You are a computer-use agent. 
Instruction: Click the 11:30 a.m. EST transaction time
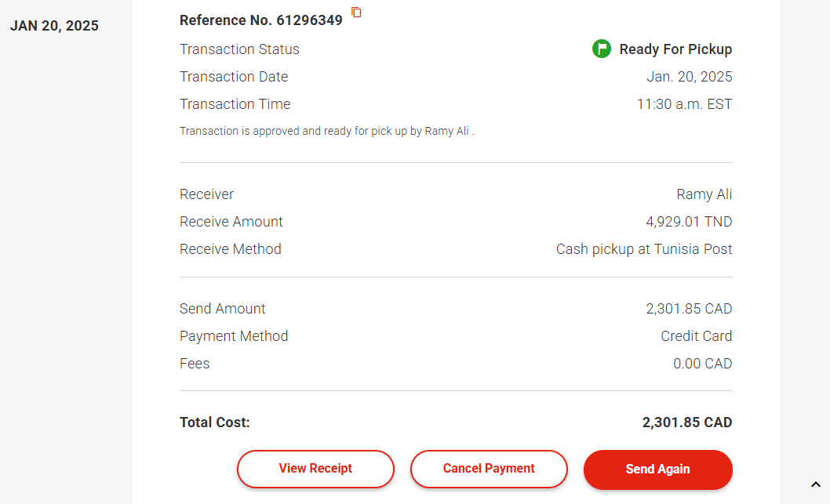pos(684,104)
